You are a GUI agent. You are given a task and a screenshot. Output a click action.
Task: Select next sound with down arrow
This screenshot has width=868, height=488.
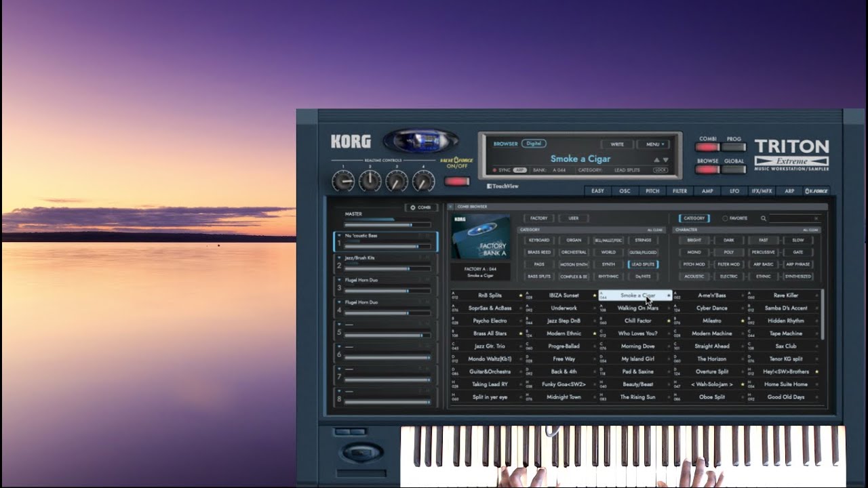[x=665, y=160]
